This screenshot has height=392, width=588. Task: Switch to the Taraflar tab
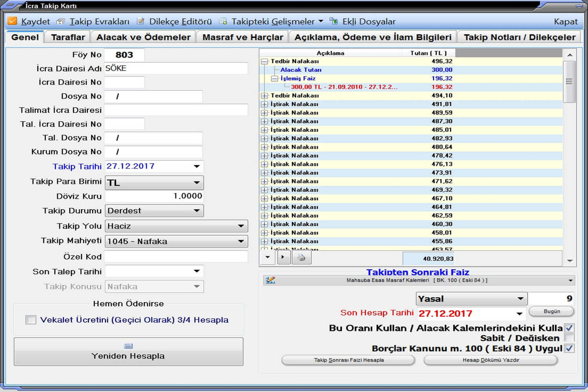click(68, 37)
